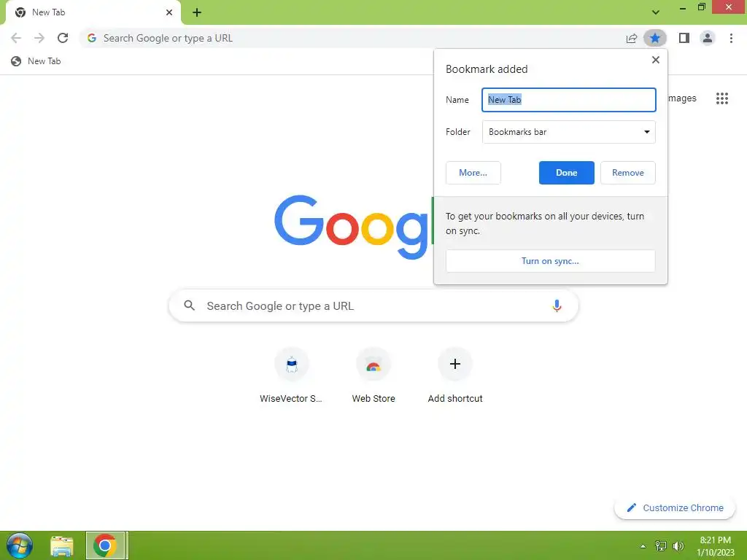Go back using the back arrow
Screen dimensions: 747x560
coord(16,38)
